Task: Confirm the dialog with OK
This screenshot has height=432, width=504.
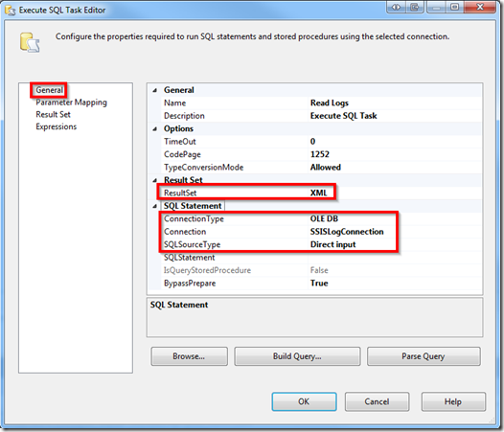Action: point(304,401)
